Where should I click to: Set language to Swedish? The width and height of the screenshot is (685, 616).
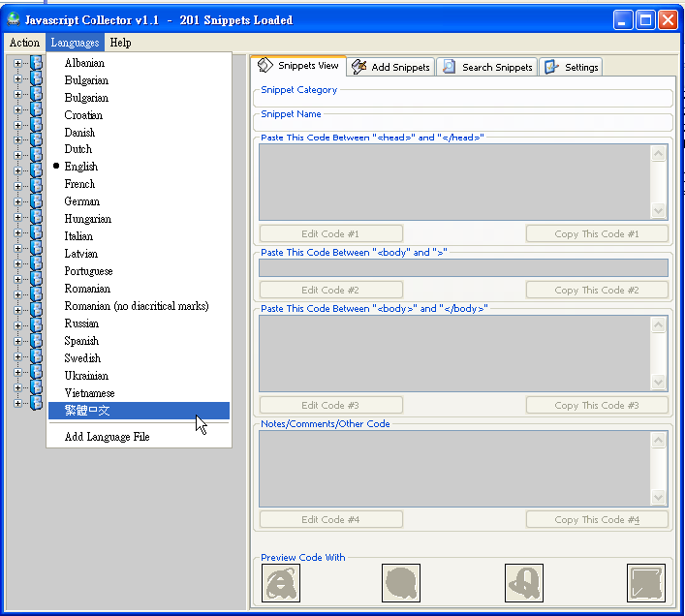[139, 358]
